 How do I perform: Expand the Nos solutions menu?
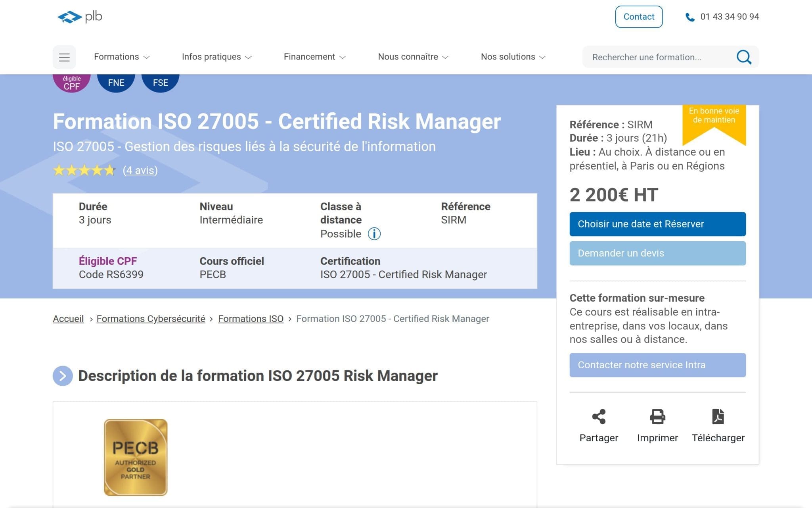tap(513, 57)
